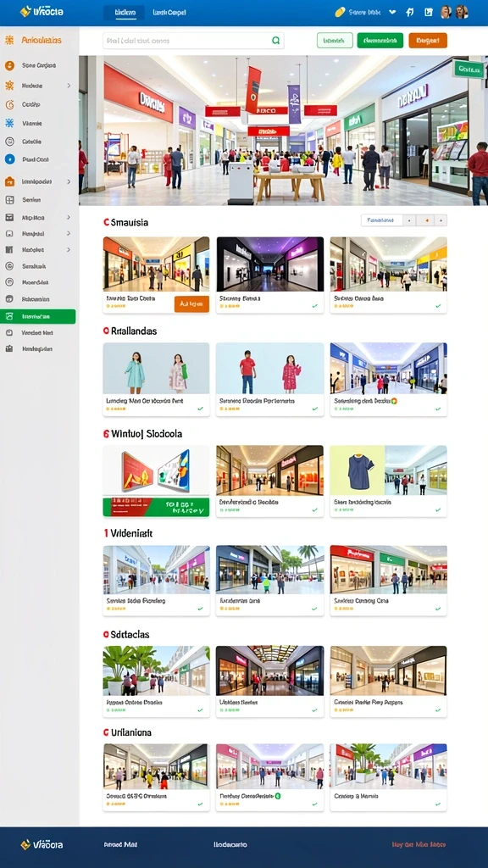The image size is (488, 868).
Task: Click the bolt-shaped icon left of the square header icon
Action: [x=409, y=12]
